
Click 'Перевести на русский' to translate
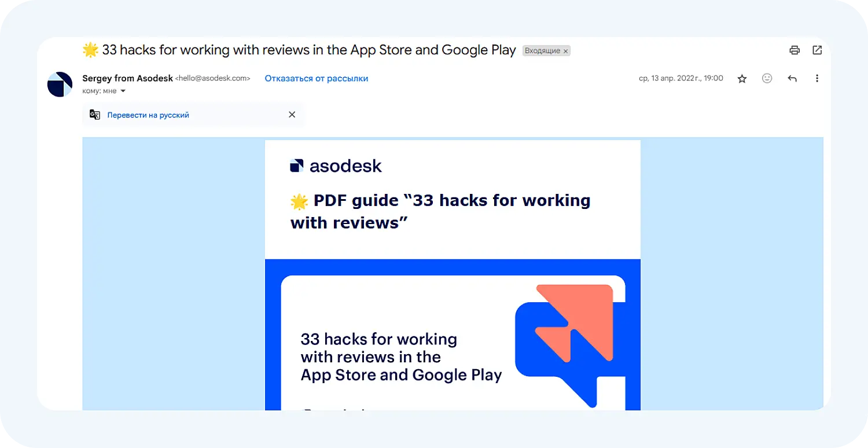tap(148, 115)
